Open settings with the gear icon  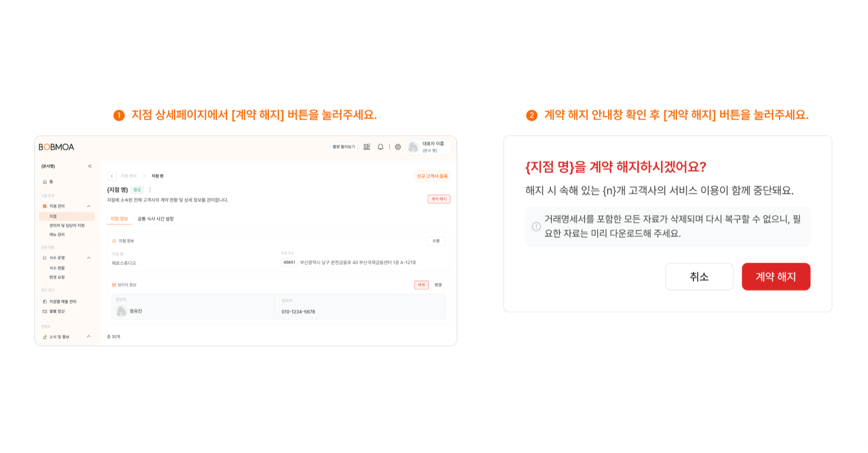coord(398,147)
